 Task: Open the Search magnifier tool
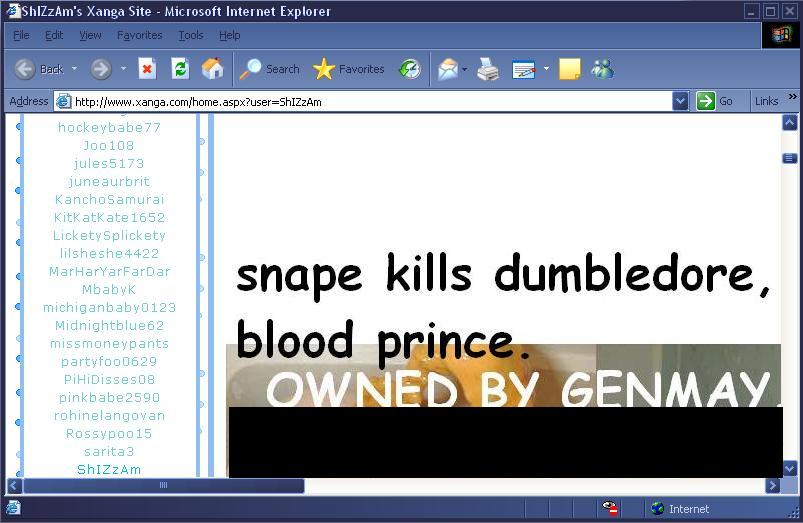269,69
